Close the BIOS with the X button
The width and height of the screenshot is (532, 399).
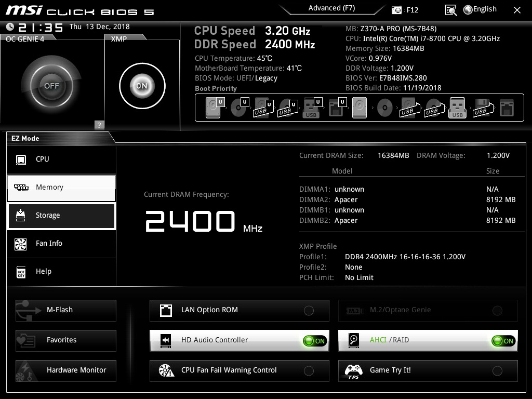click(x=517, y=10)
